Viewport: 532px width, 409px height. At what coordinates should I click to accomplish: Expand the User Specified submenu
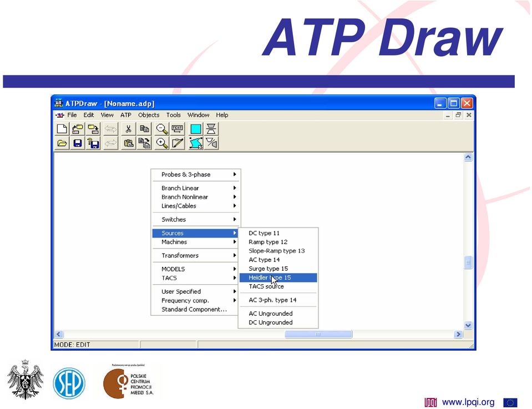[x=195, y=291]
